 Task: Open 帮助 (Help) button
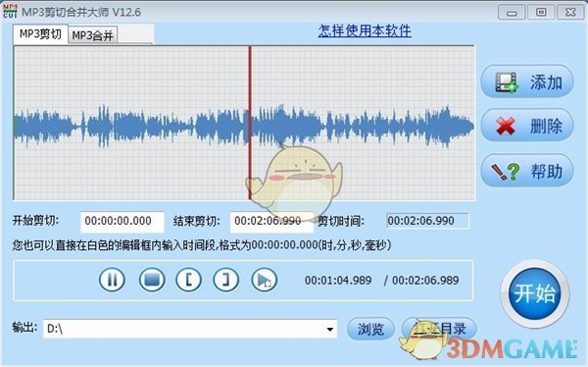(x=527, y=171)
